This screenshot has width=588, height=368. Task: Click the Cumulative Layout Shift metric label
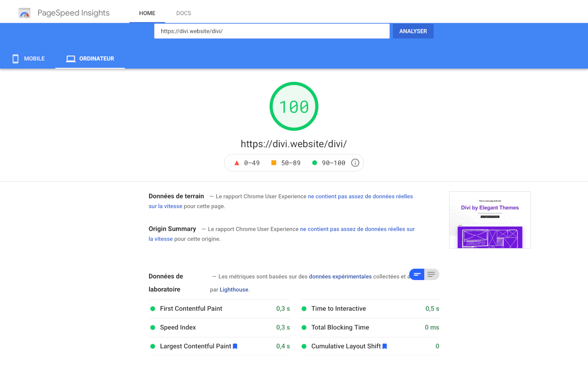click(346, 346)
